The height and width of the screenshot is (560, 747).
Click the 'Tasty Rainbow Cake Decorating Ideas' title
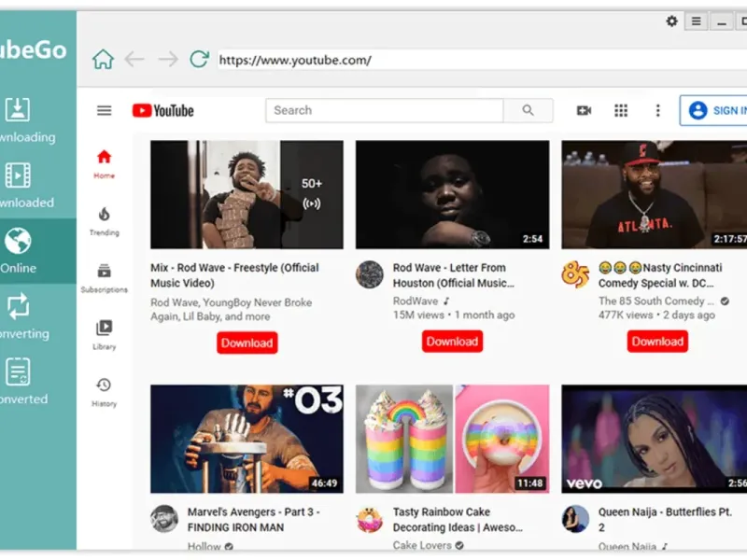(x=458, y=520)
